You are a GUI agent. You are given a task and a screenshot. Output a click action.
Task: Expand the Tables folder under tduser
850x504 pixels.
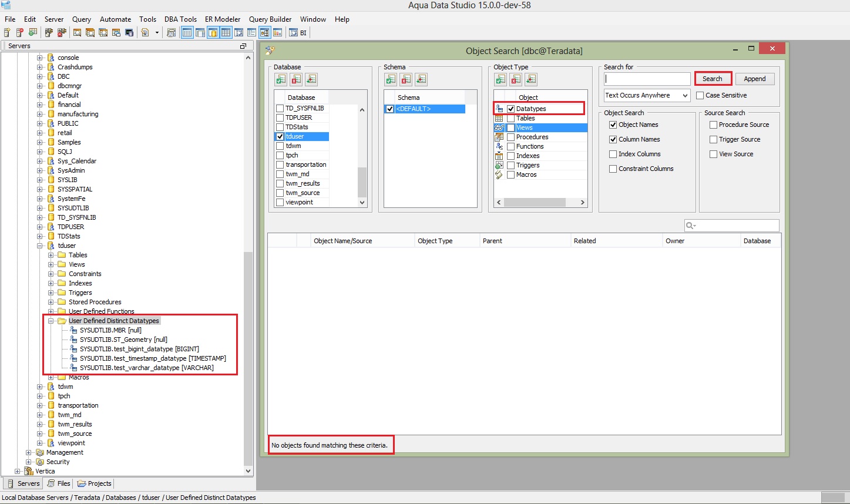(x=51, y=255)
